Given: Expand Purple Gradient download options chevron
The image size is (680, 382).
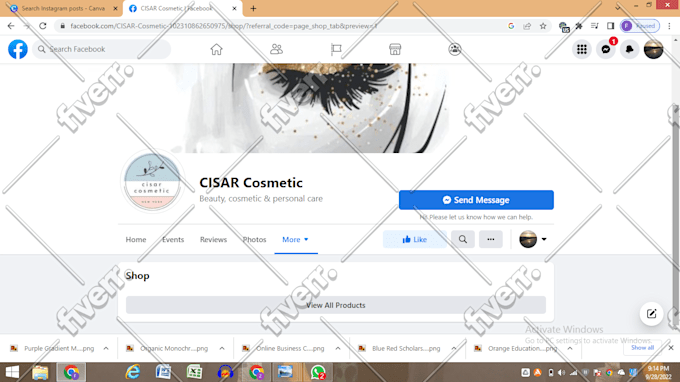Looking at the screenshot, I should 106,348.
